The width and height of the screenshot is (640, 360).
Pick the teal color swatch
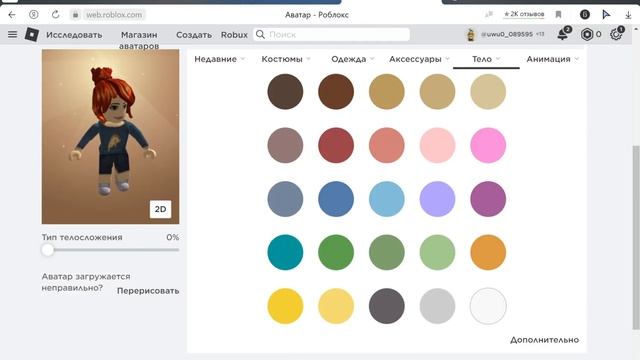pyautogui.click(x=285, y=252)
